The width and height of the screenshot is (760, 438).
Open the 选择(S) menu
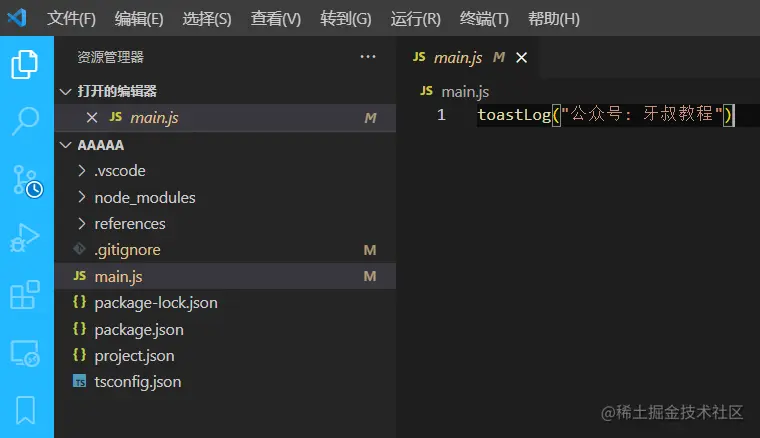click(x=207, y=18)
